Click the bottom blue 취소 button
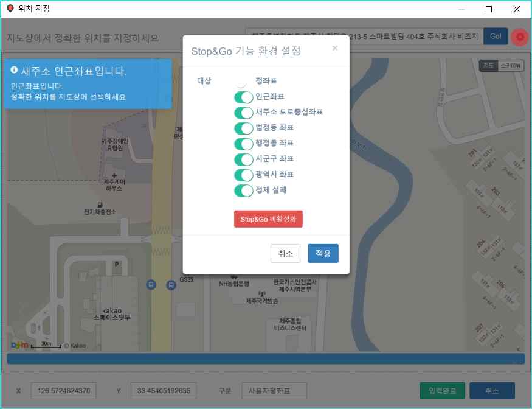 (x=492, y=391)
